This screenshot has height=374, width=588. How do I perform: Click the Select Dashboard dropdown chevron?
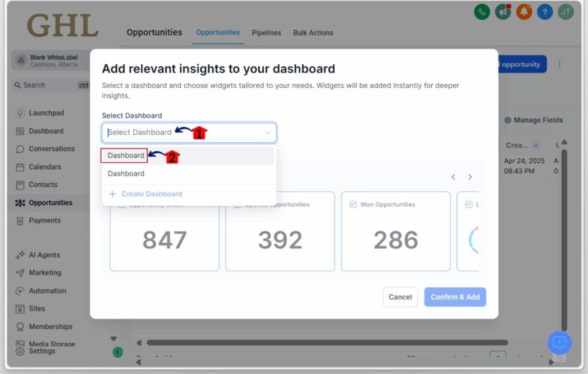point(268,133)
